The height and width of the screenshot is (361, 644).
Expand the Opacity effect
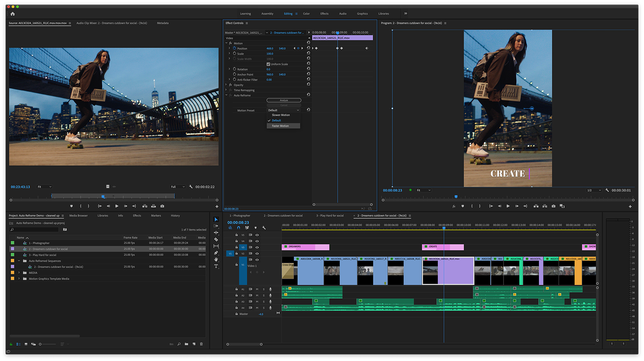coord(226,85)
